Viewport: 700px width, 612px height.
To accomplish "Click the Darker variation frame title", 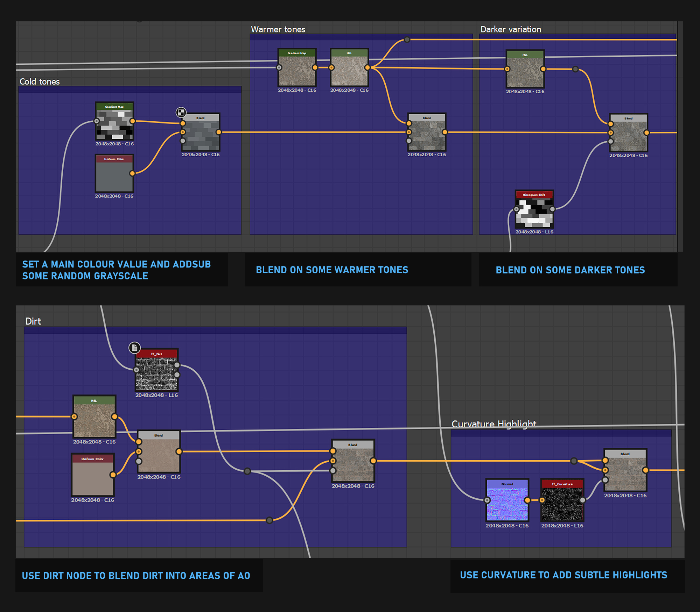I will coord(510,29).
